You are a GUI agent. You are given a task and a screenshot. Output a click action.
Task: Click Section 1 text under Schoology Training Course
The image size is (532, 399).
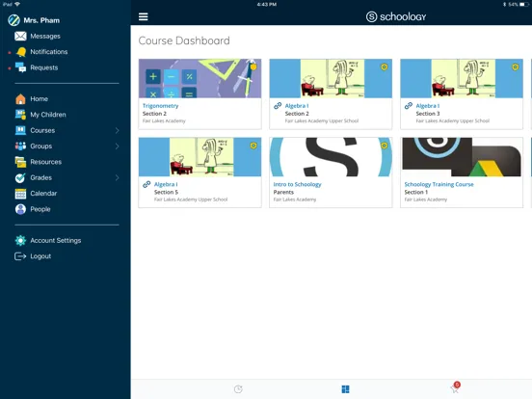click(x=416, y=193)
